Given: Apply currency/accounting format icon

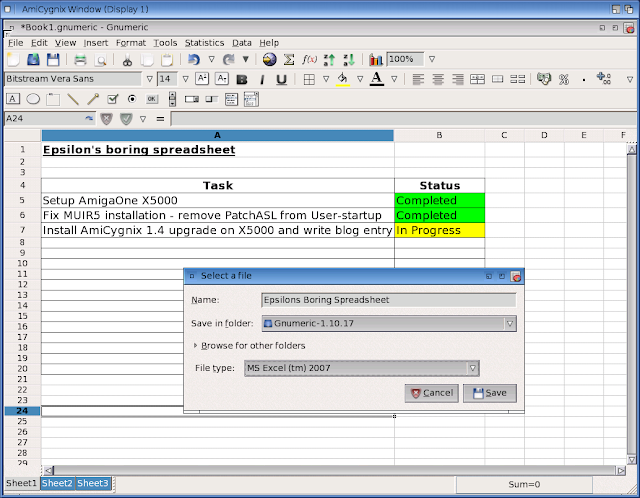Looking at the screenshot, I should click(544, 79).
